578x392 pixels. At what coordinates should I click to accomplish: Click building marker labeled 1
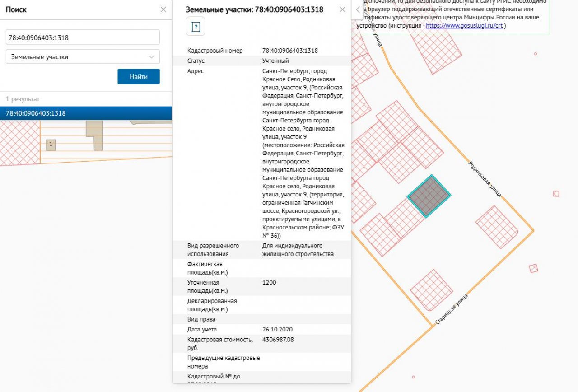click(51, 145)
